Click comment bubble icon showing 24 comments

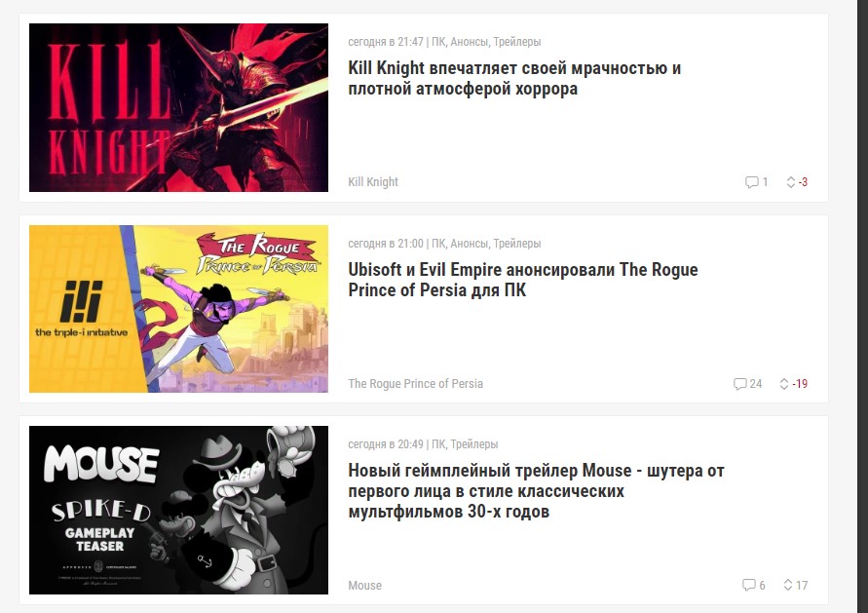coord(739,384)
